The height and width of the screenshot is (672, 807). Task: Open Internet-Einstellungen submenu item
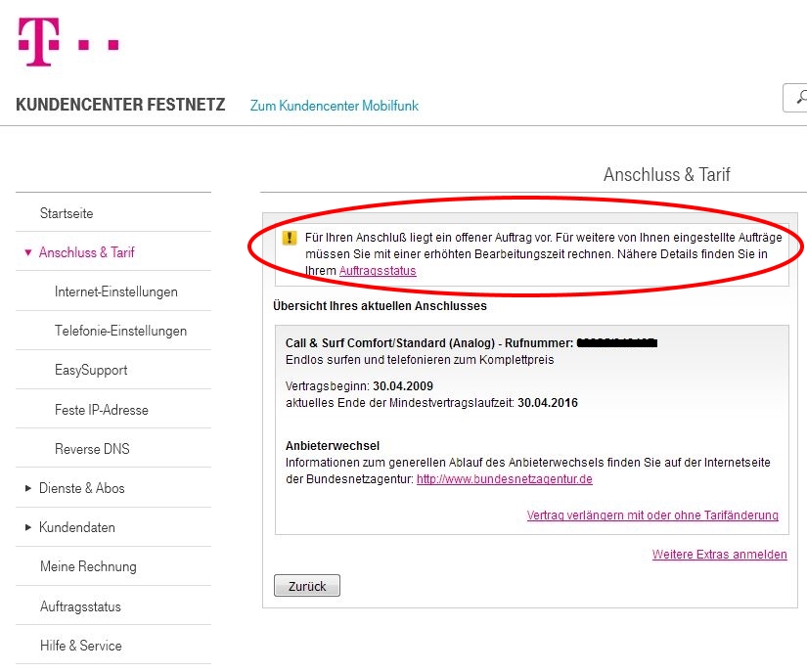click(x=115, y=291)
